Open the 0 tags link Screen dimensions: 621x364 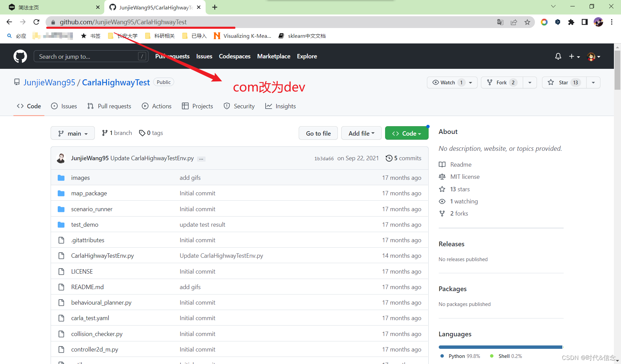click(151, 133)
